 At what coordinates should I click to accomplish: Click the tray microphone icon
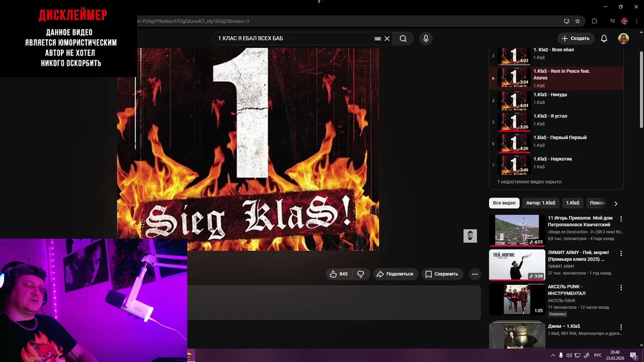pos(561,355)
